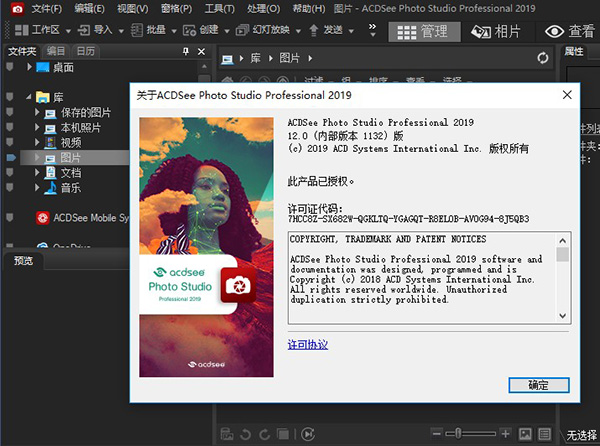600x446 pixels.
Task: Refresh the file list with refresh icon
Action: point(543,58)
